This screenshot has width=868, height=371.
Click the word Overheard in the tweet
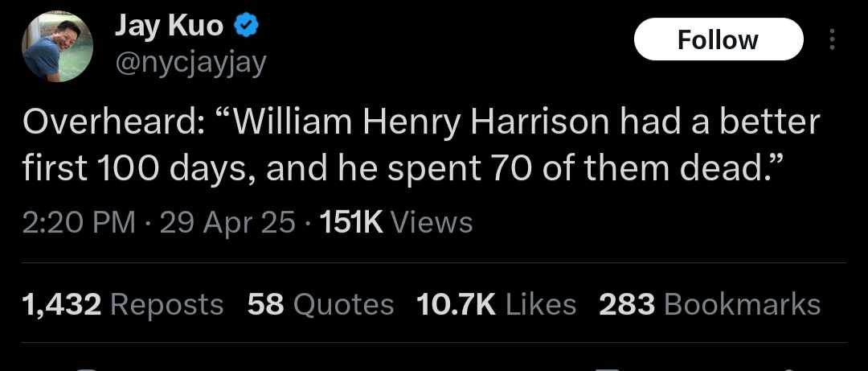click(x=112, y=122)
